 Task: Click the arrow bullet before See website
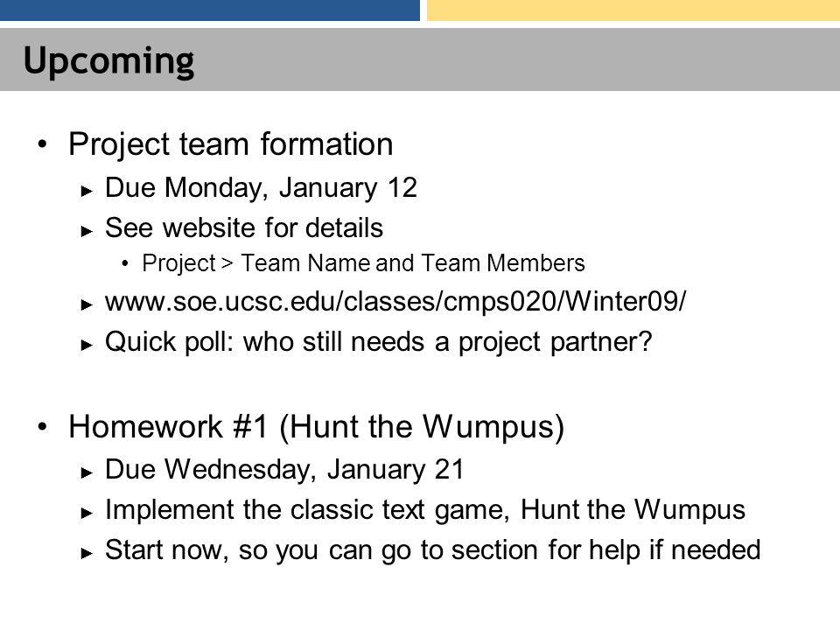(87, 231)
